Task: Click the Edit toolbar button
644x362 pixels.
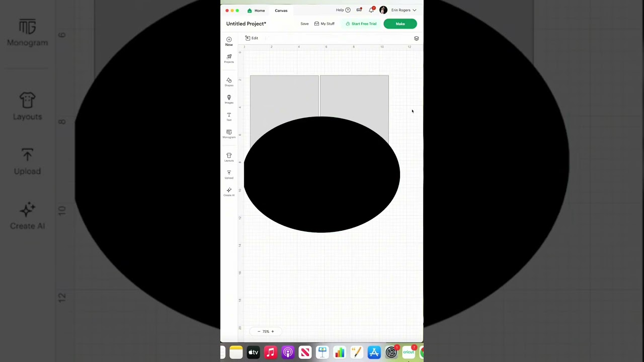Action: coord(252,38)
